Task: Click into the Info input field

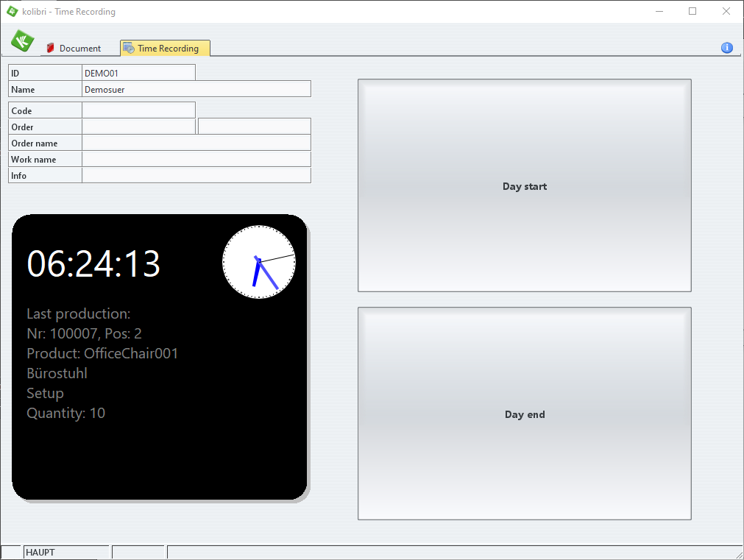Action: 196,175
